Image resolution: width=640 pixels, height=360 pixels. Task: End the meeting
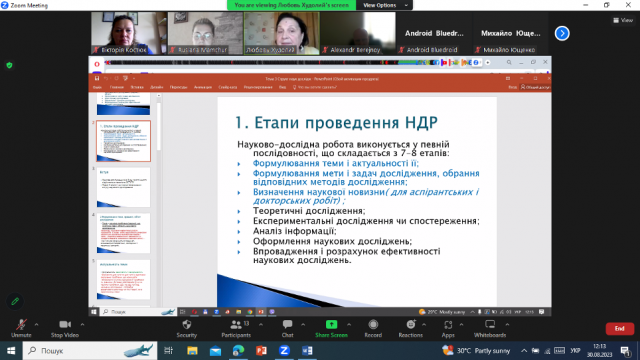(x=620, y=329)
